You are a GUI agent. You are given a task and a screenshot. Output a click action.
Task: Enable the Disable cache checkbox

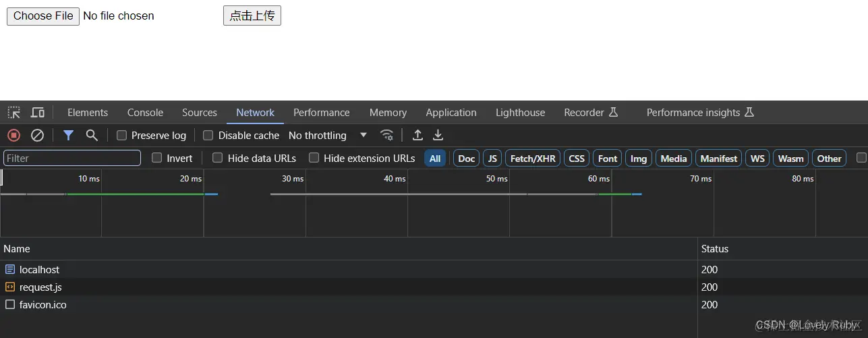[208, 135]
